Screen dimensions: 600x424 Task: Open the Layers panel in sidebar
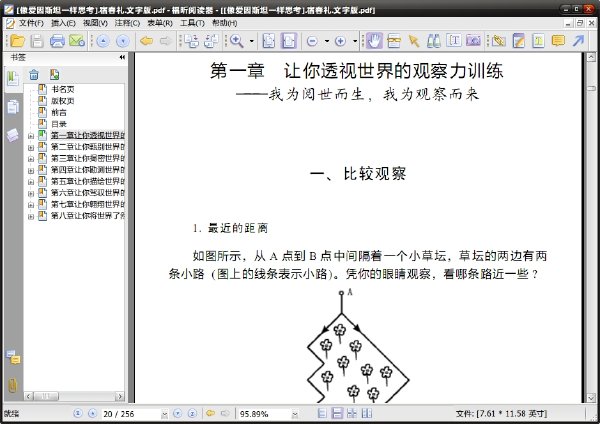(x=13, y=135)
